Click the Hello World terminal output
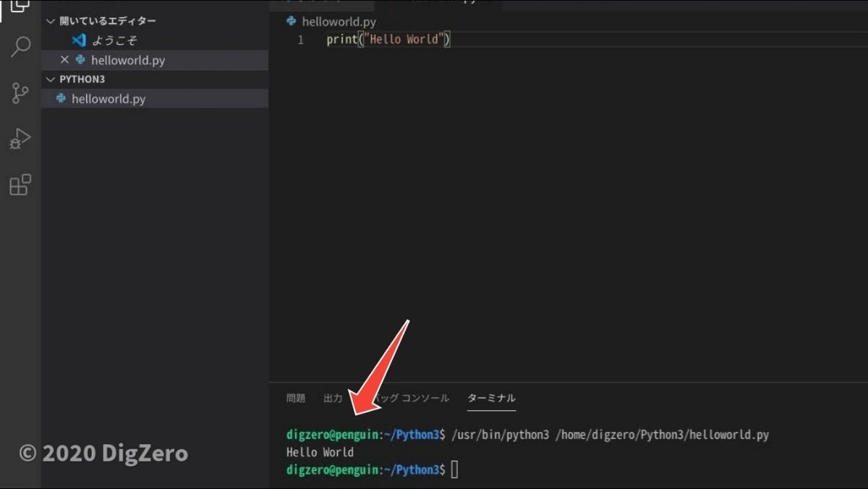This screenshot has height=489, width=868. coord(320,452)
